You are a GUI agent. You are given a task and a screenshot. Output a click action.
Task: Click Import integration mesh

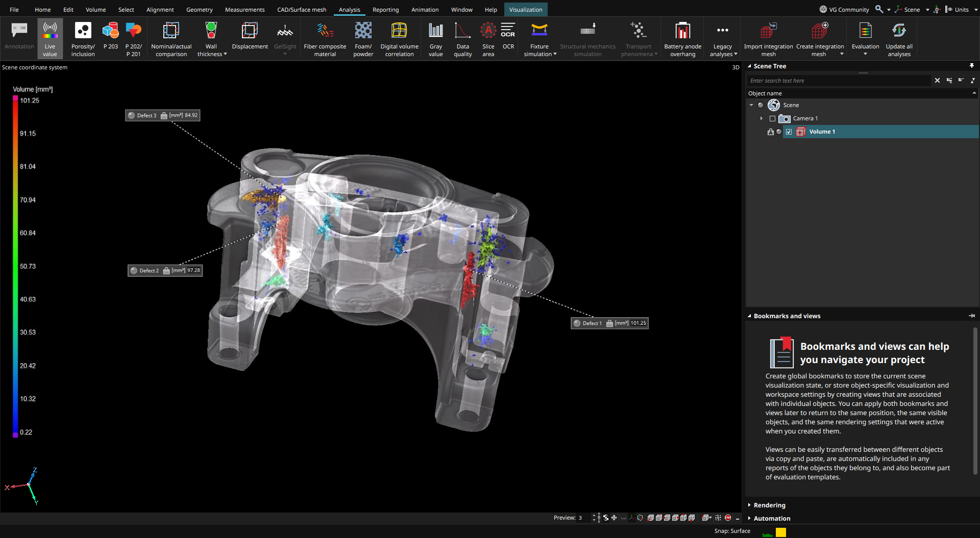click(x=768, y=39)
